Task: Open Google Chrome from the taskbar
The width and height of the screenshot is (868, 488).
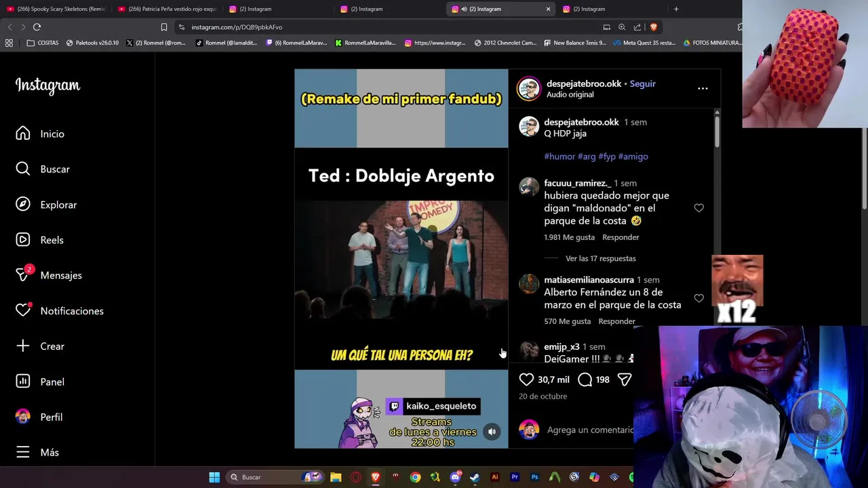Action: click(415, 477)
